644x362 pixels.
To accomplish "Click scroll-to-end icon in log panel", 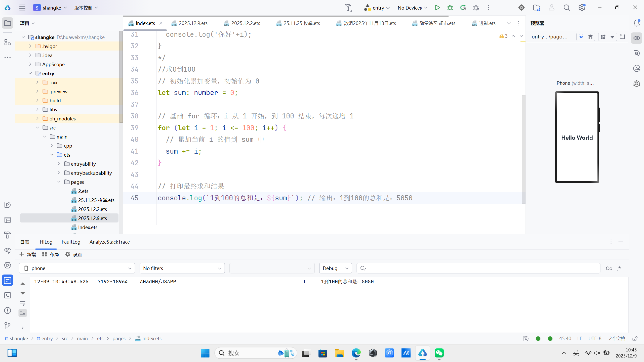I will (23, 313).
